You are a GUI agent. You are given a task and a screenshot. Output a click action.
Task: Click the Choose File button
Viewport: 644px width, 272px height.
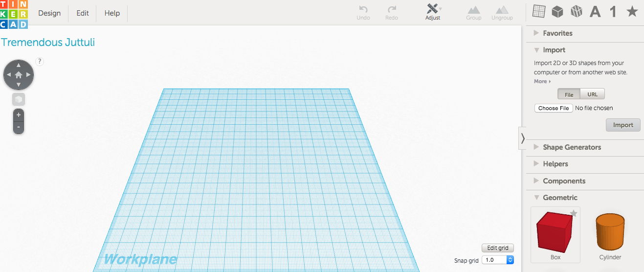click(554, 108)
